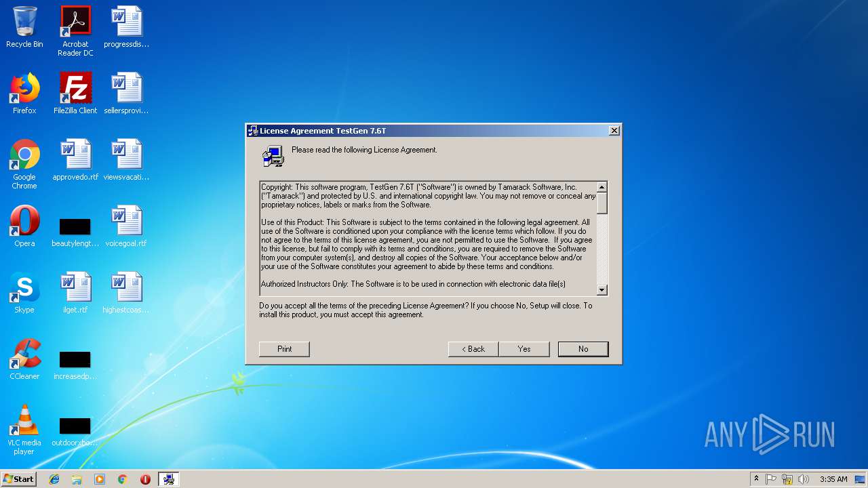
Task: Click the Start button
Action: pos(18,479)
